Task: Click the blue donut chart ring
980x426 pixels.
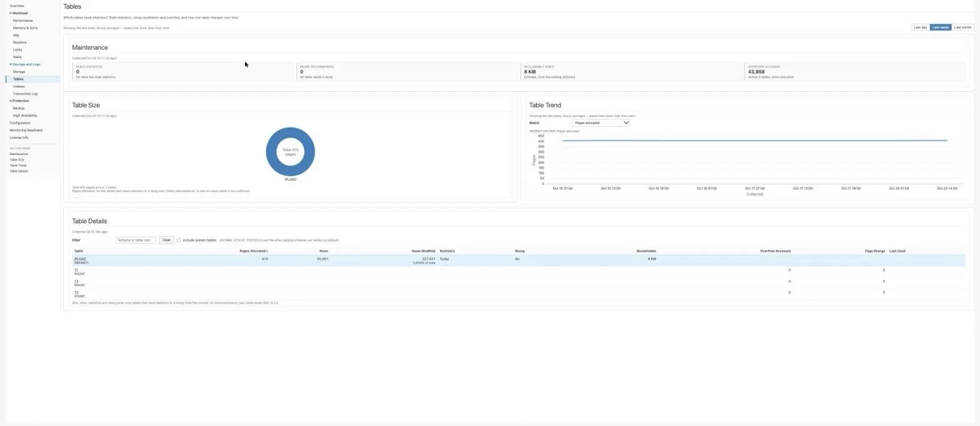Action: [272, 152]
